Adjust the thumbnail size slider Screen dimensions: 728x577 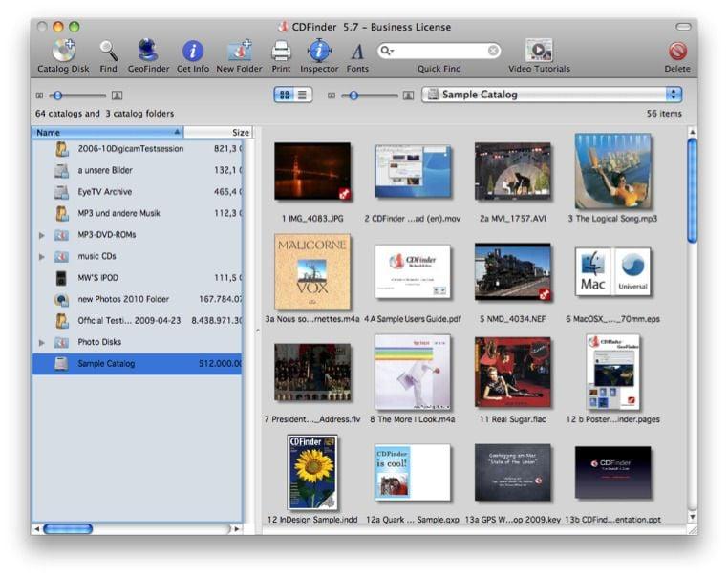tap(353, 96)
